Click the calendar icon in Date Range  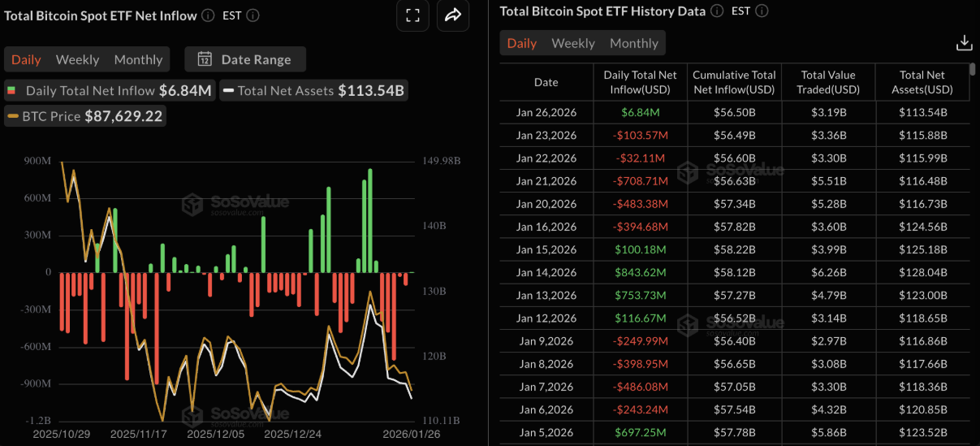(x=205, y=59)
